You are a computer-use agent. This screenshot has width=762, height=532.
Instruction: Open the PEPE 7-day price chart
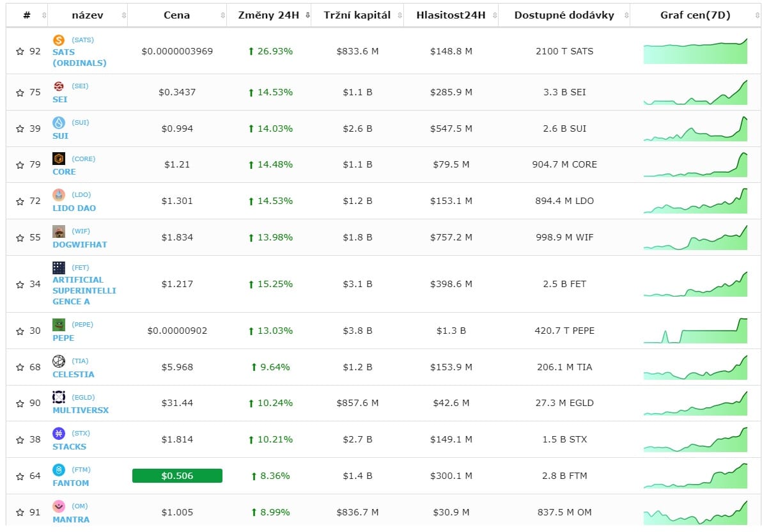click(x=696, y=331)
